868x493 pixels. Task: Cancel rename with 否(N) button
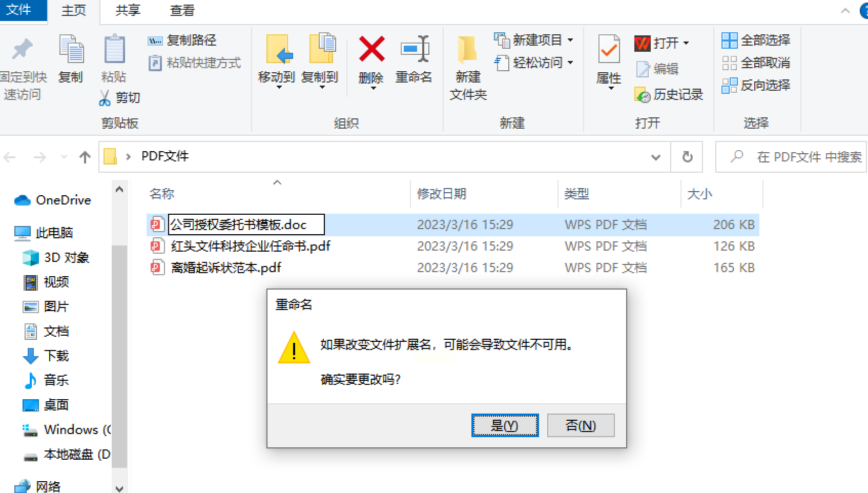pos(581,425)
